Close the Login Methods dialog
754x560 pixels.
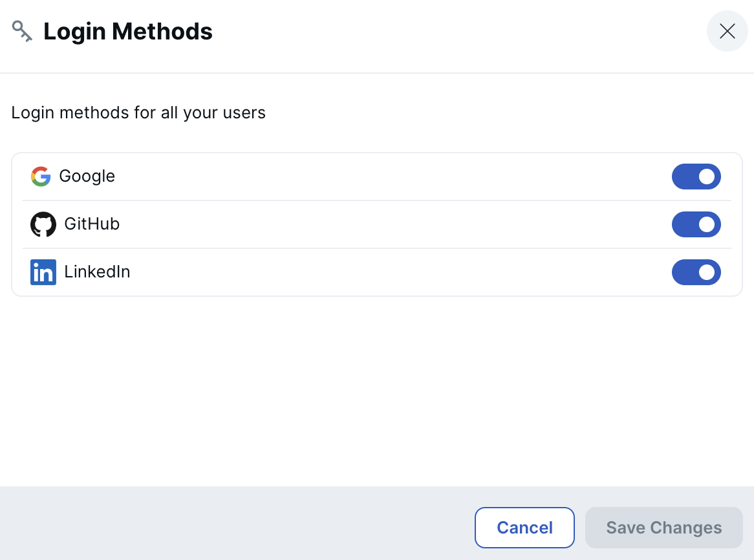[x=727, y=30]
